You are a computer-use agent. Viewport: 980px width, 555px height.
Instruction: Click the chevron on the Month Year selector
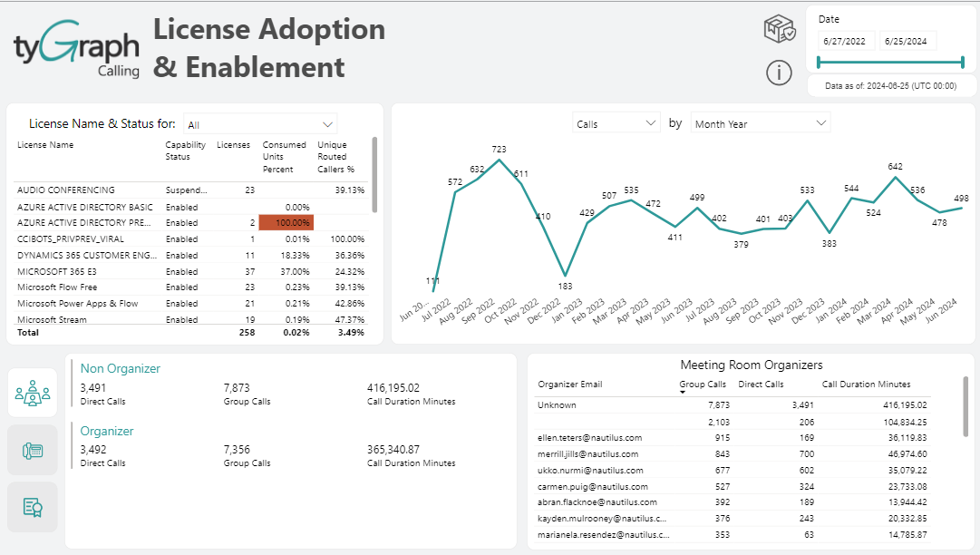pyautogui.click(x=821, y=122)
